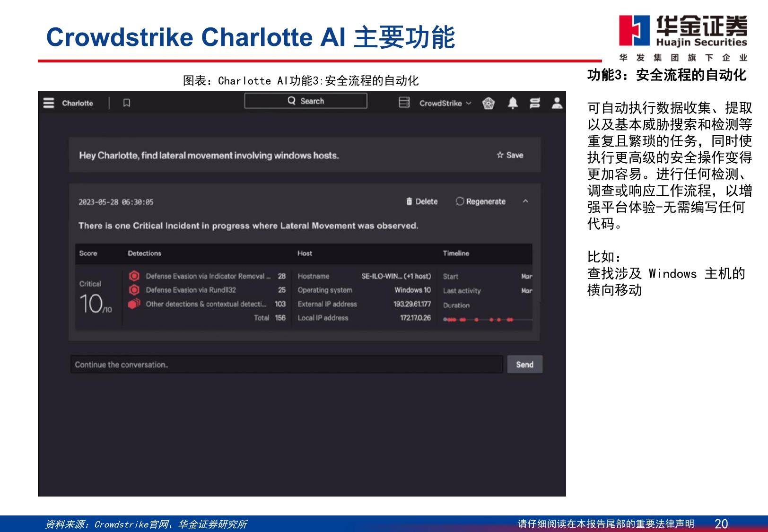
Task: Click the server icon left of CrowdStrike
Action: click(x=404, y=103)
